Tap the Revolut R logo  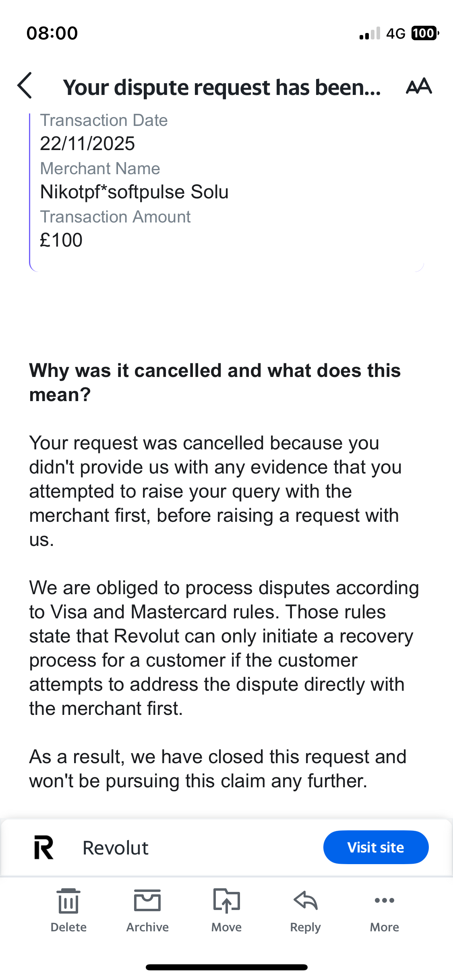[x=43, y=847]
